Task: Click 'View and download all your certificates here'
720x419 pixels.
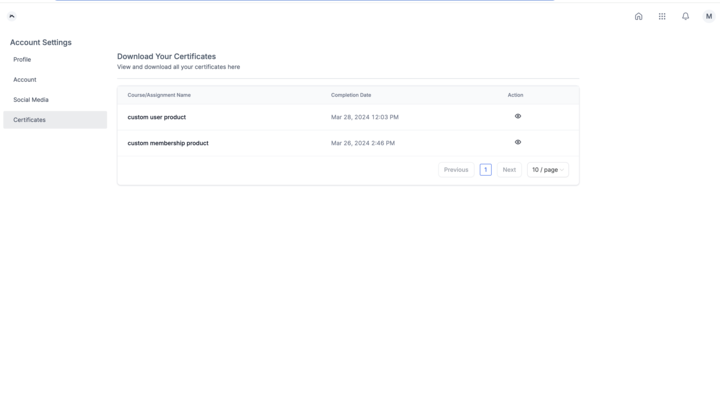Action: point(178,67)
